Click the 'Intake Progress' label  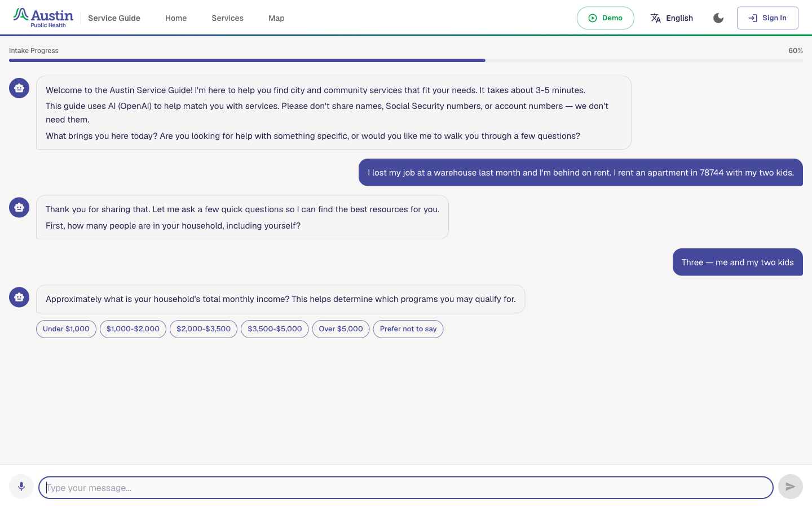click(x=34, y=51)
